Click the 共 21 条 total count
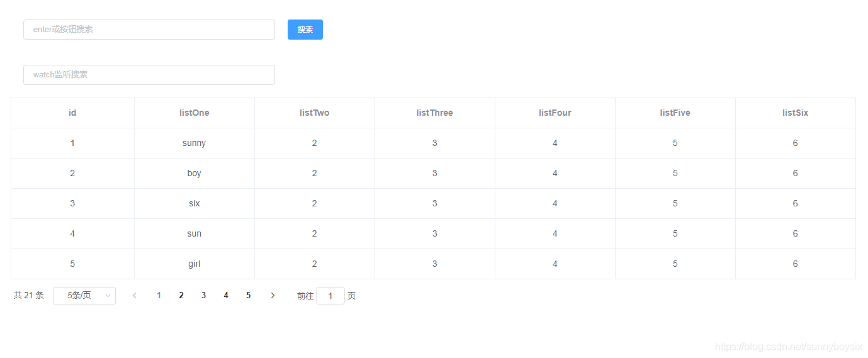The image size is (868, 358). pos(29,296)
